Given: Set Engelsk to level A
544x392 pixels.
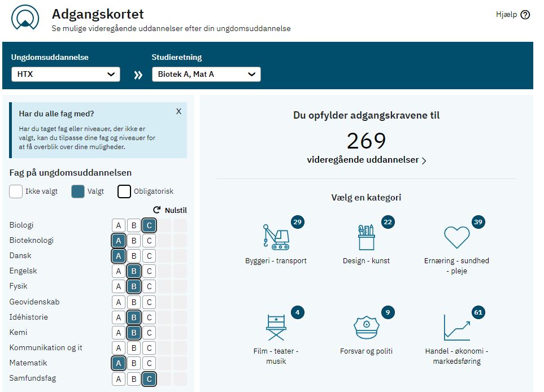Looking at the screenshot, I should click(x=118, y=271).
